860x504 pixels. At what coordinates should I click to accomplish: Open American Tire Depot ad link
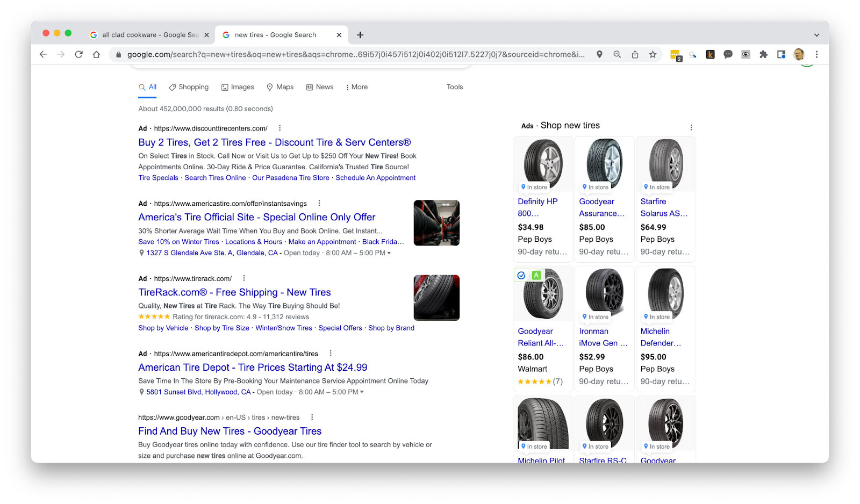253,368
